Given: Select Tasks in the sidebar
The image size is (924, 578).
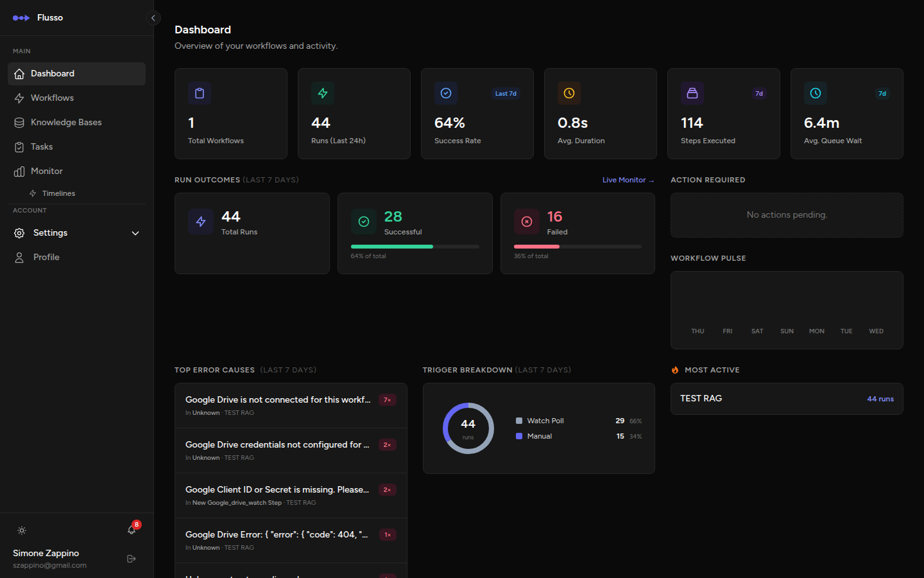Looking at the screenshot, I should [77, 147].
